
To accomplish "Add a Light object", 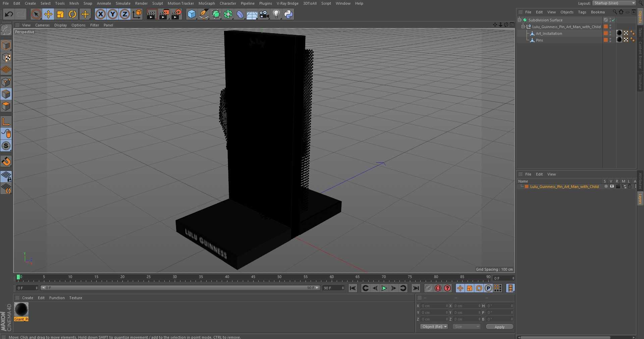I will click(276, 14).
